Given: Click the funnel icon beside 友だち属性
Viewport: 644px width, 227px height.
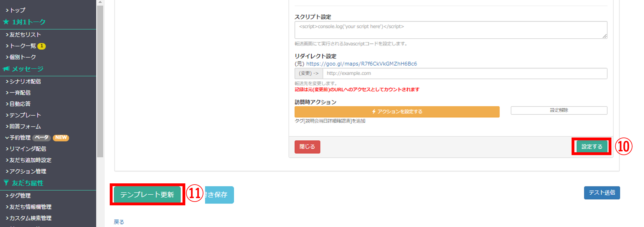Looking at the screenshot, I should click(x=6, y=183).
